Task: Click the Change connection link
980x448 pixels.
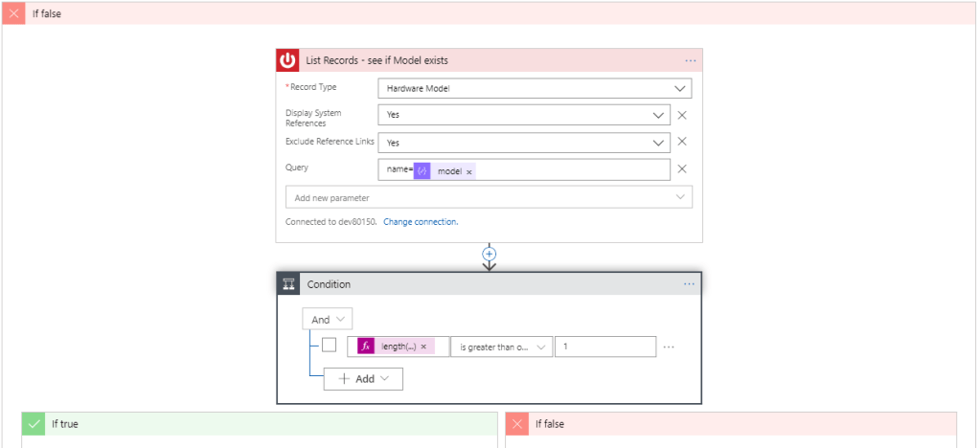Action: tap(421, 222)
